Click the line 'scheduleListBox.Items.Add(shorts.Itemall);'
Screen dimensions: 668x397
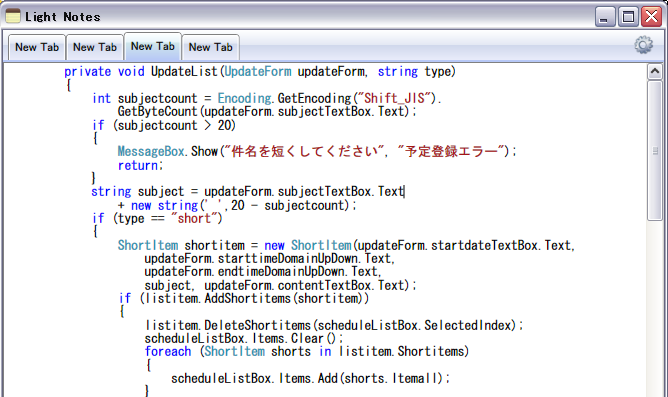(311, 378)
